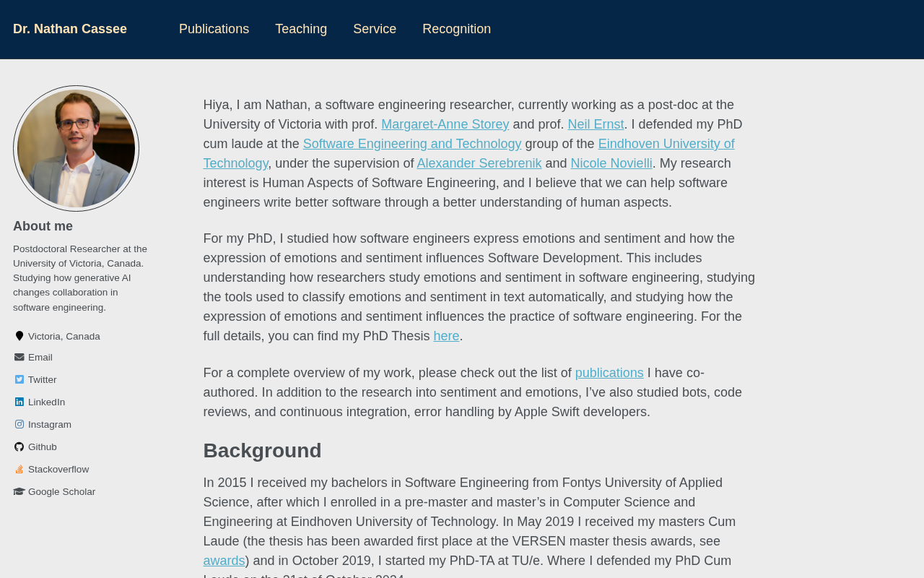Click the Dr. Nathan Cassee site title
Screen dimensions: 924x578
[70, 29]
